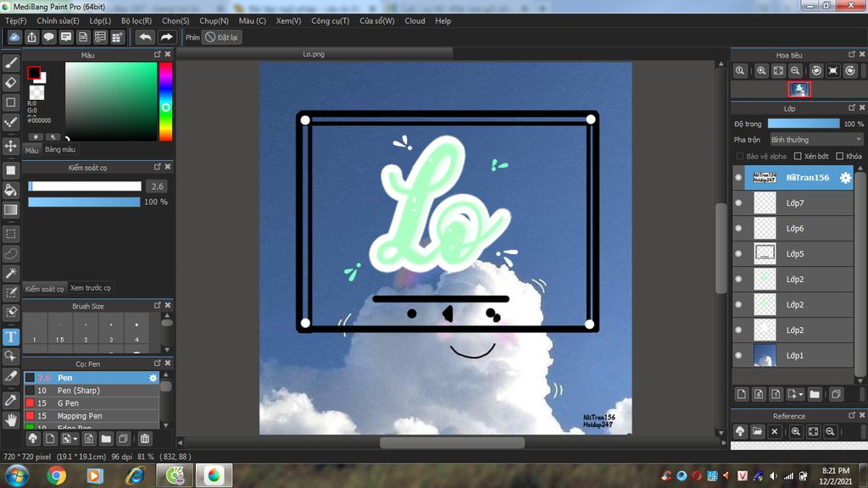Undock the Hoa tiêu navigator panel
Image resolution: width=868 pixels, height=488 pixels.
(851, 54)
